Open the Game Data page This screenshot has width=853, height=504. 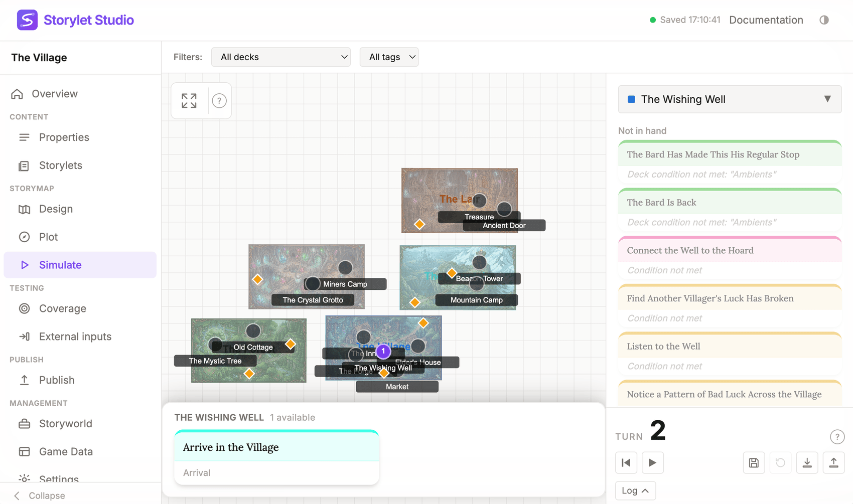click(80, 451)
